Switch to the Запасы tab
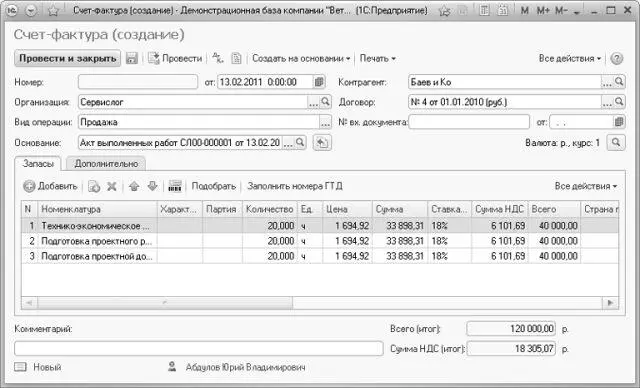This screenshot has height=388, width=640. tap(38, 164)
